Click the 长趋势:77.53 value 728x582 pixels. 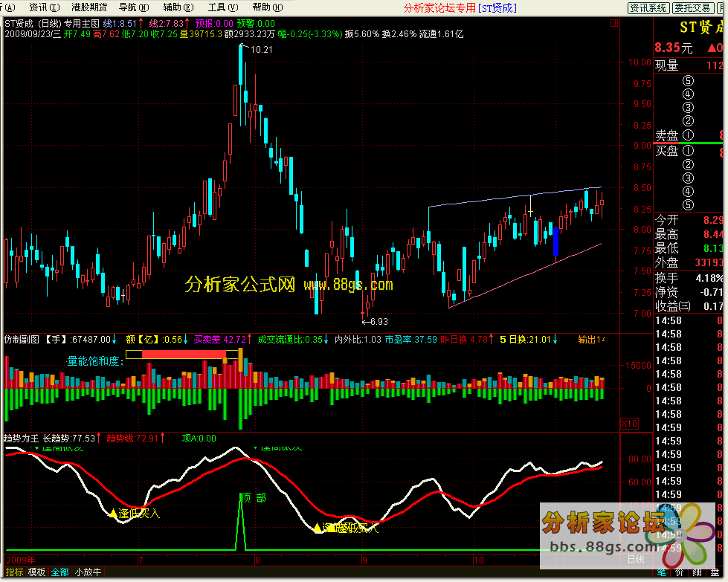click(x=69, y=438)
